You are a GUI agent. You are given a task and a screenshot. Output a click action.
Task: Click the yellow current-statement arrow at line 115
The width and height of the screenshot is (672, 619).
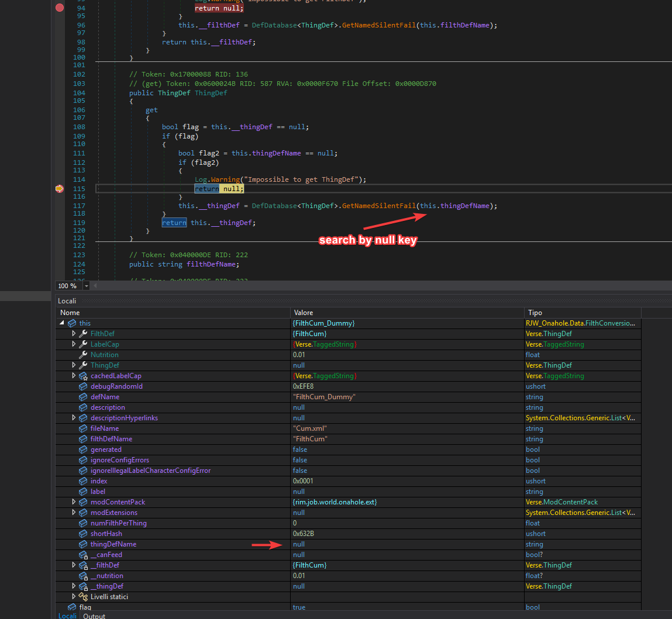pos(59,188)
